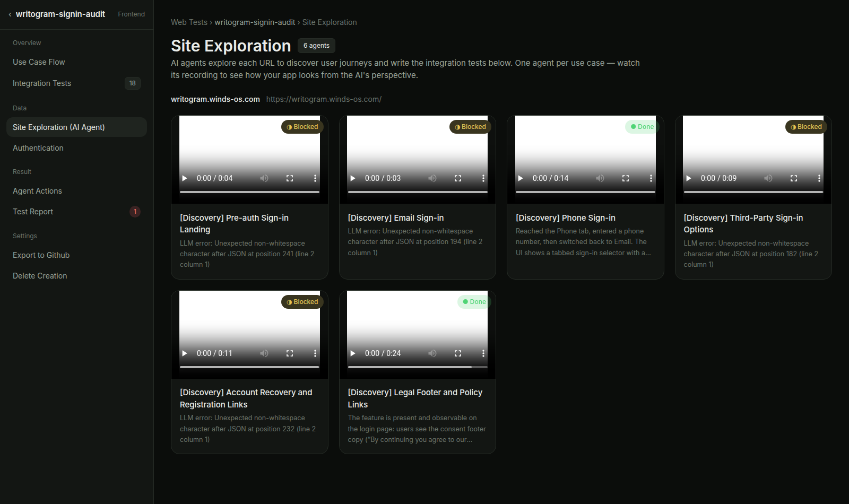
Task: Open the Web Tests breadcrumb
Action: point(189,22)
